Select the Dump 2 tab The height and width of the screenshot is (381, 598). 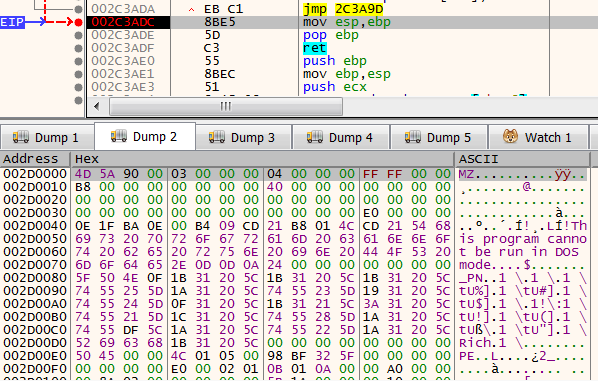coord(145,136)
